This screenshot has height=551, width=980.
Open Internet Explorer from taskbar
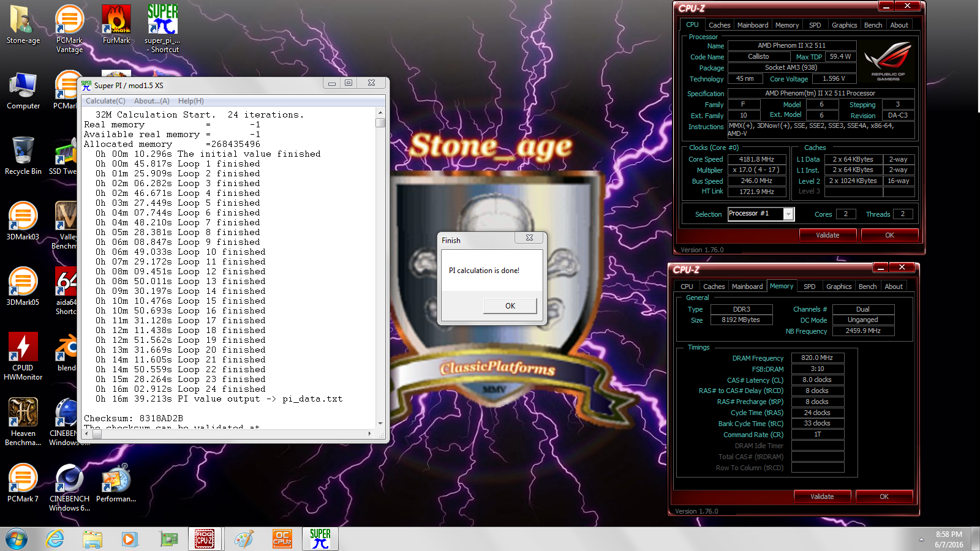pos(55,539)
